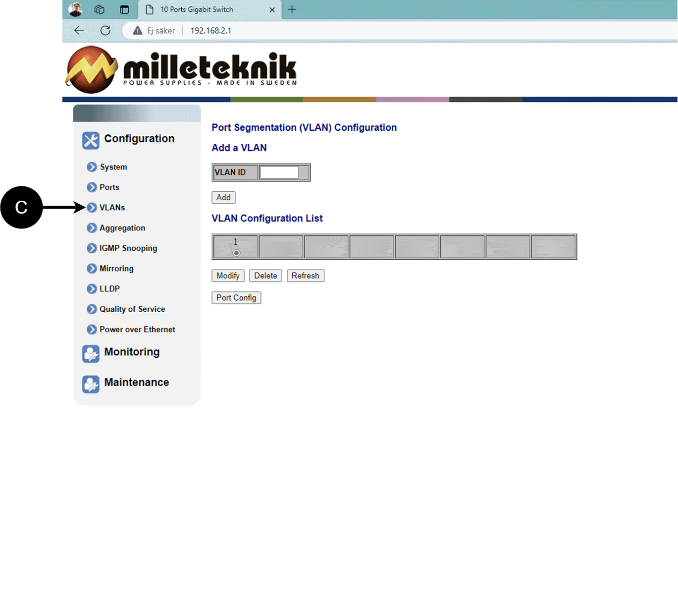Open Quality of Service settings
Screen dimensions: 678x616
[132, 309]
